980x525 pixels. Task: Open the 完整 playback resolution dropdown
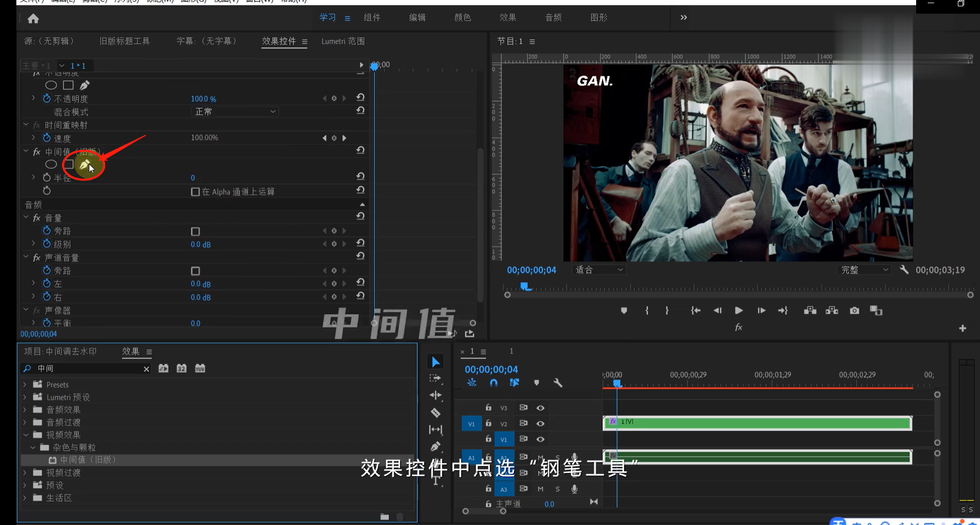point(864,270)
